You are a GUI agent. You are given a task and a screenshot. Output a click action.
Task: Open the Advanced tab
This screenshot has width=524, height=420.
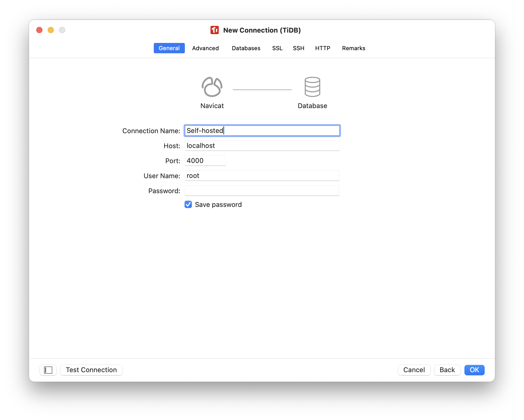coord(206,48)
